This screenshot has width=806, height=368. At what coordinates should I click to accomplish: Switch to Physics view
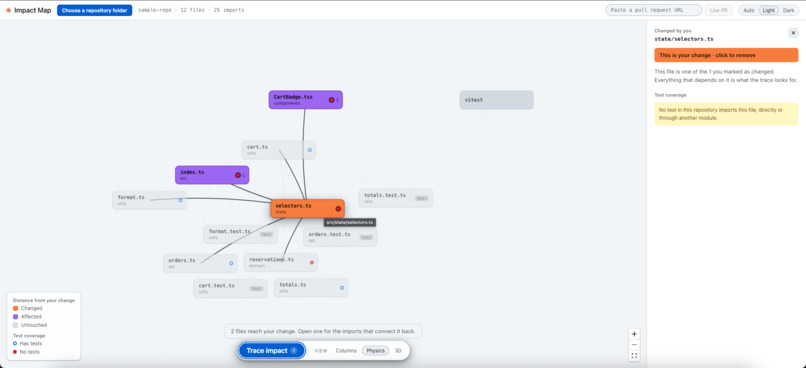376,351
